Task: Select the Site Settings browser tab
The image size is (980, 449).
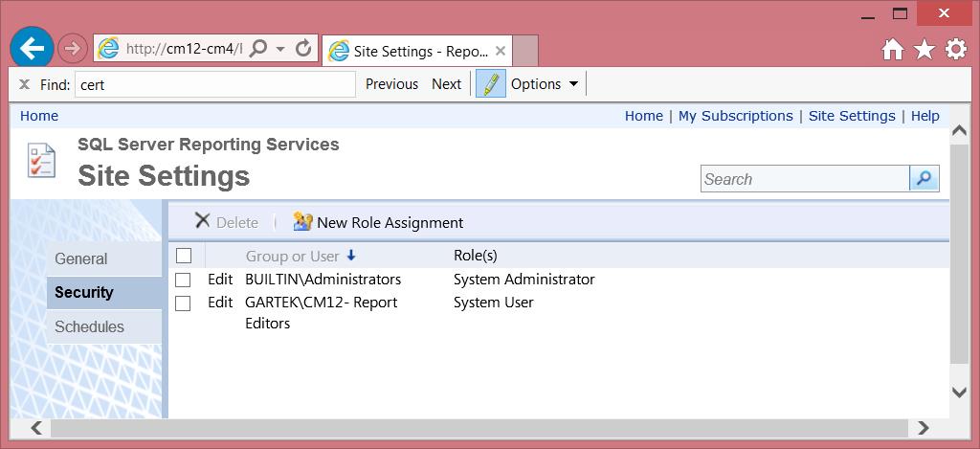Action: pos(417,51)
